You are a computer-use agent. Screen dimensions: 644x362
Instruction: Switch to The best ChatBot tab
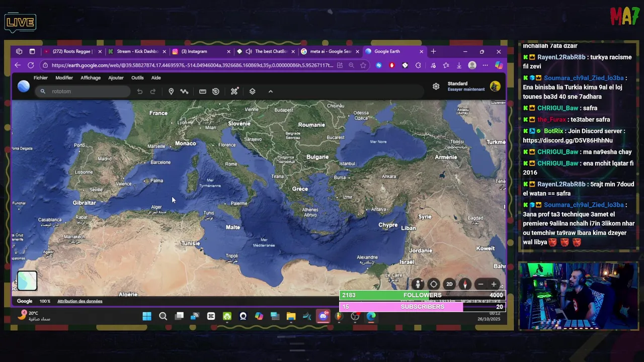click(266, 51)
